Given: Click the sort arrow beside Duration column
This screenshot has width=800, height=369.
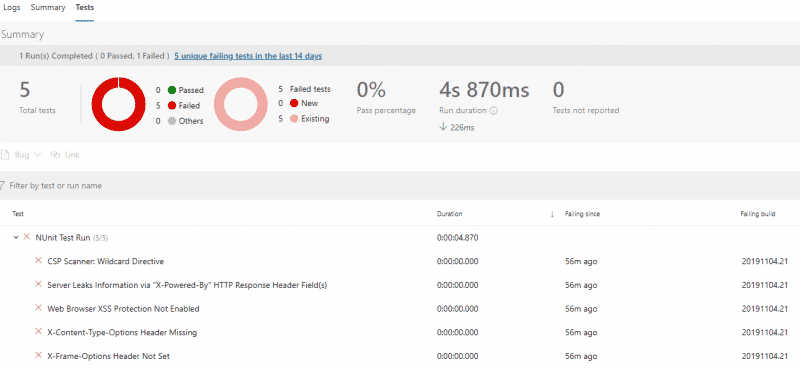Looking at the screenshot, I should 552,214.
